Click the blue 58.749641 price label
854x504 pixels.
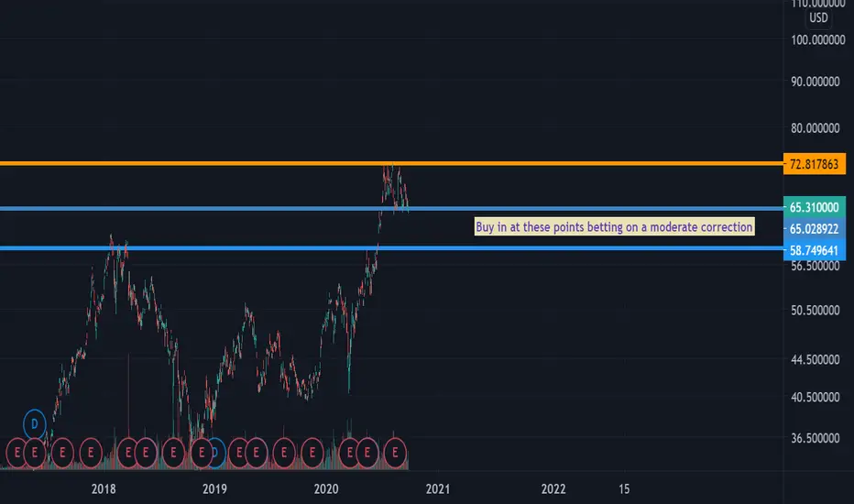pyautogui.click(x=815, y=250)
